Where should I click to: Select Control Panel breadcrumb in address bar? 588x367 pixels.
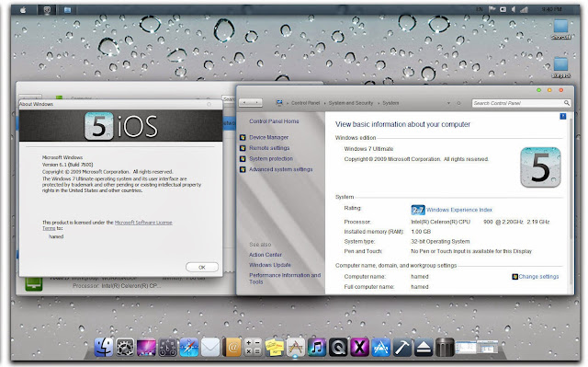(x=306, y=103)
